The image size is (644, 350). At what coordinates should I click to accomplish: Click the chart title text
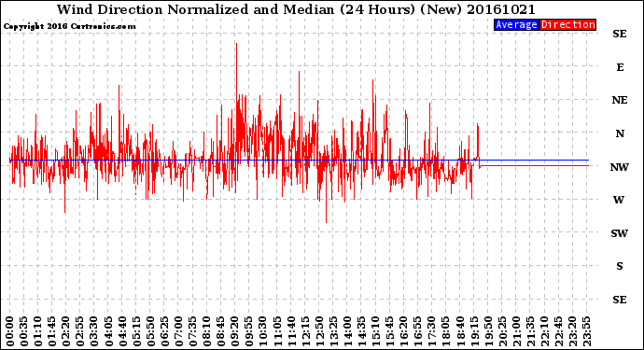click(x=296, y=9)
